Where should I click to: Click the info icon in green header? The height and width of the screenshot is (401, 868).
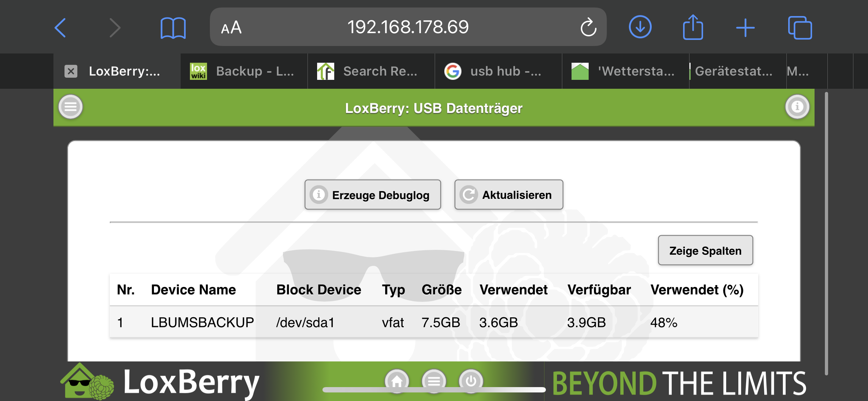click(797, 107)
